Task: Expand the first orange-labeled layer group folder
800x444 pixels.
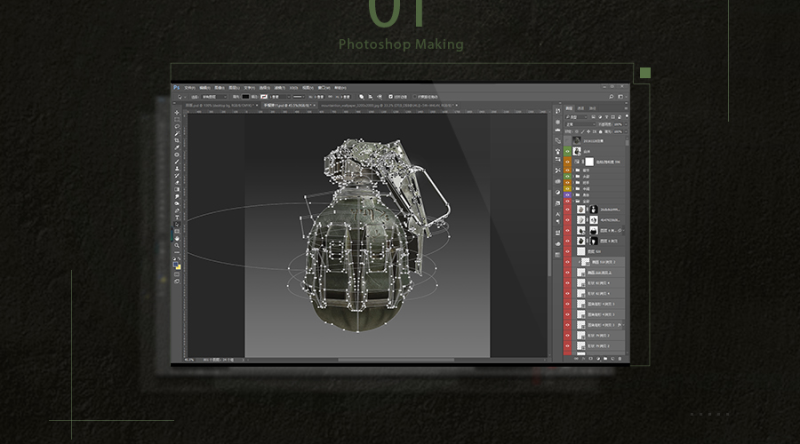Action: [x=574, y=169]
